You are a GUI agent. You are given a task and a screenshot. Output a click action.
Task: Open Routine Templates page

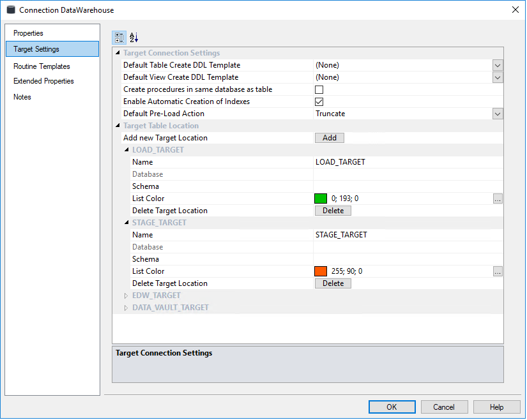click(x=42, y=66)
